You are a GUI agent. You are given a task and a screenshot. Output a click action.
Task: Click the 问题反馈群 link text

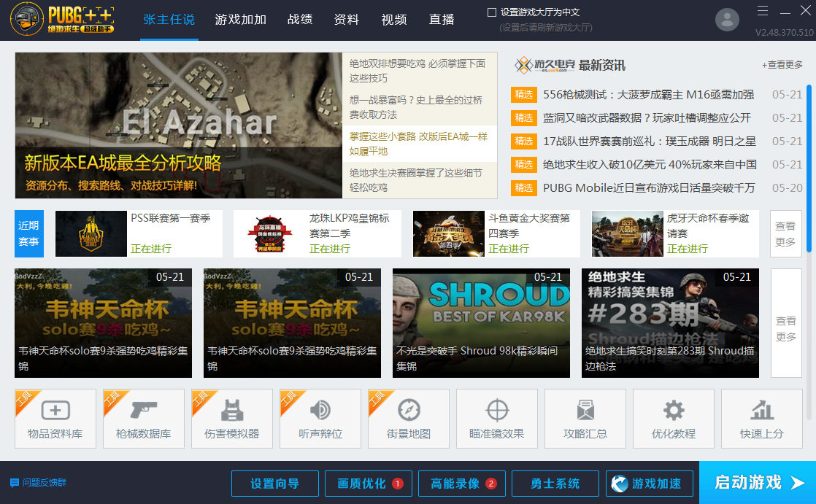pyautogui.click(x=45, y=483)
